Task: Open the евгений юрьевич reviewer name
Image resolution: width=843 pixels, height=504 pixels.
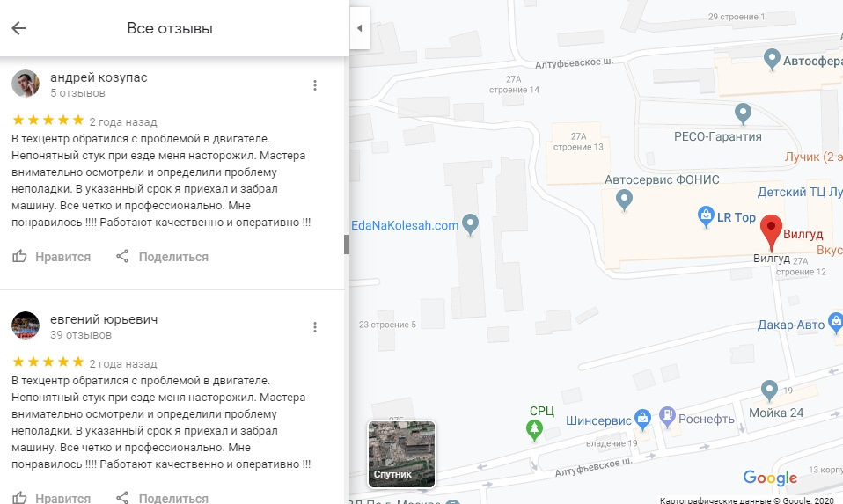Action: 104,319
